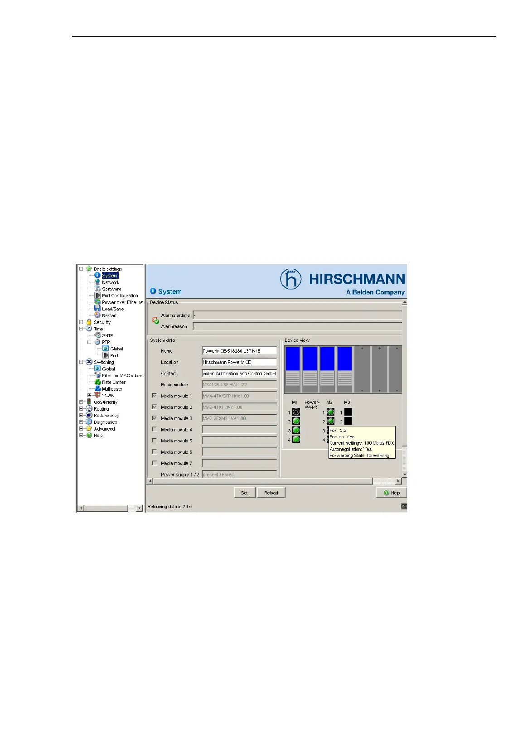Viewport: 532px width, 756px height.
Task: Click M1 port 3 green LED
Action: point(296,430)
